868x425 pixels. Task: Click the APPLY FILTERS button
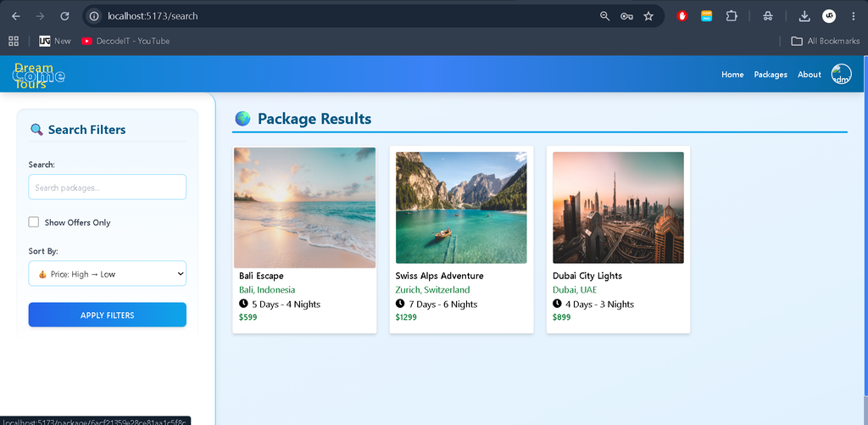click(108, 315)
